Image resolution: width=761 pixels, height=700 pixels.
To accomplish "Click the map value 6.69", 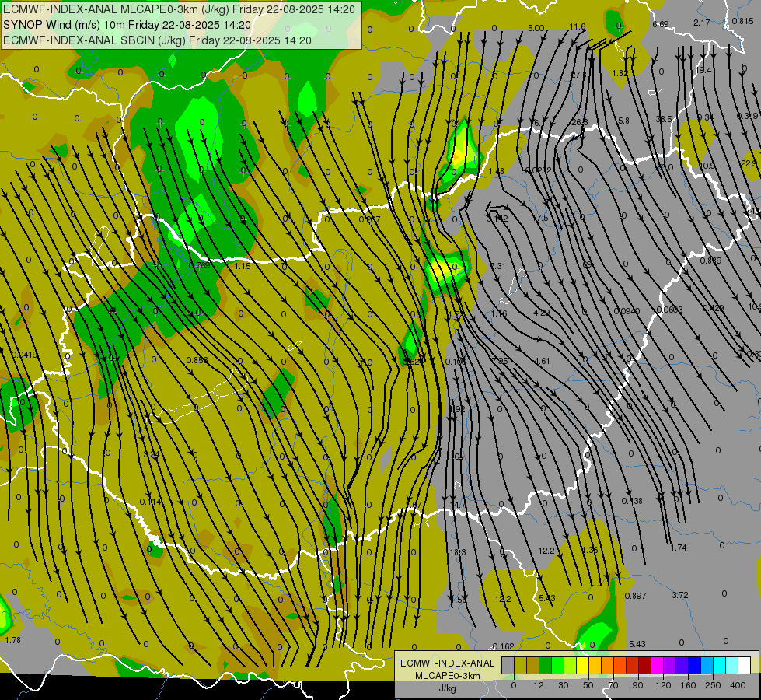I will (661, 24).
